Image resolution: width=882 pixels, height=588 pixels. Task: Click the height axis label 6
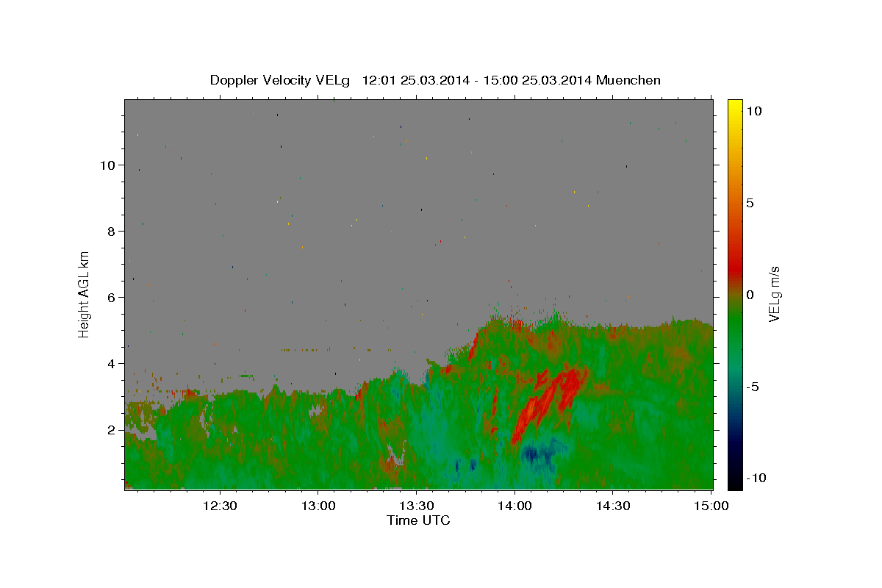click(112, 297)
